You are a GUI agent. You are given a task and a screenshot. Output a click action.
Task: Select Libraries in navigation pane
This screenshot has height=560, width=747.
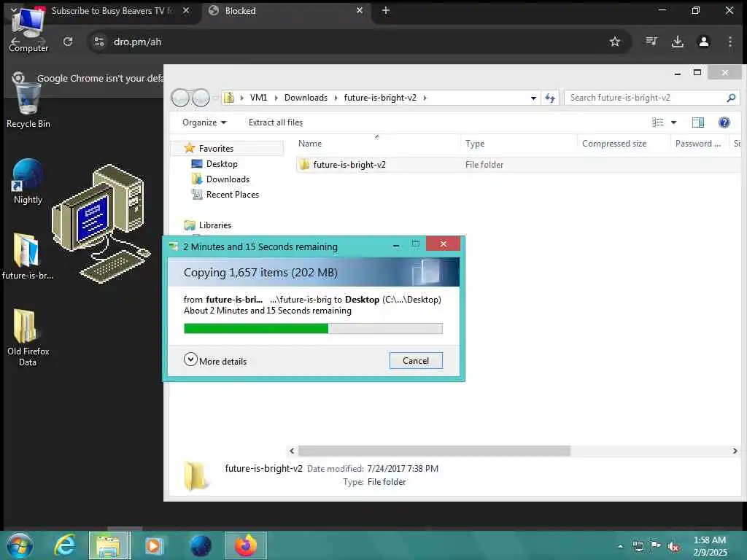pos(215,225)
